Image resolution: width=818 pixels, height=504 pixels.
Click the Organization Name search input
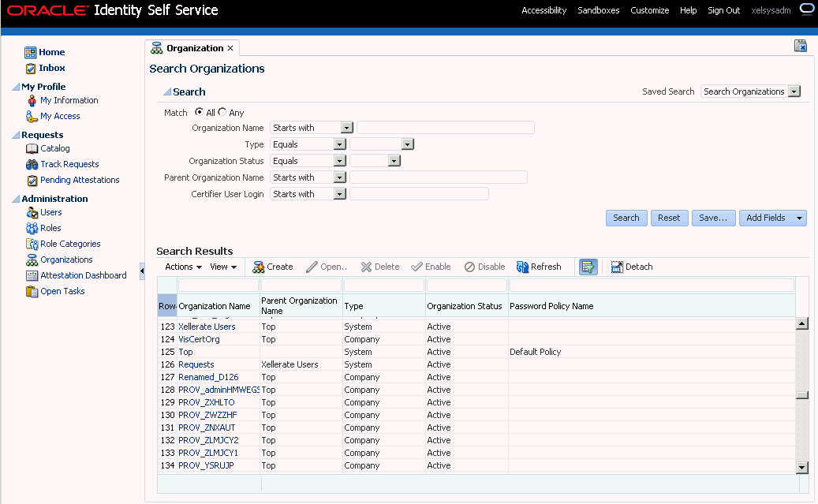click(x=446, y=128)
